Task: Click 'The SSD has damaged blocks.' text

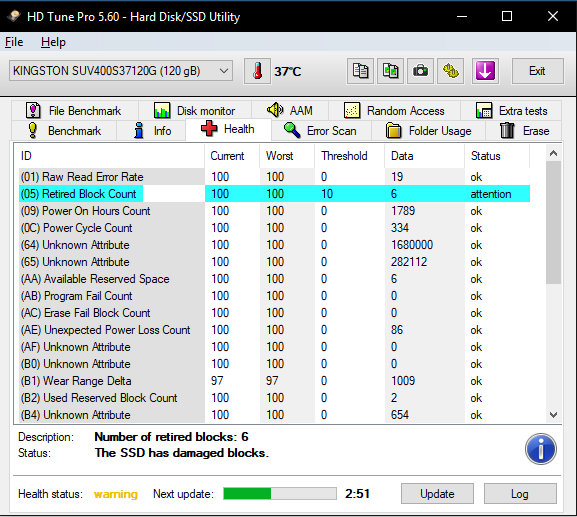Action: click(182, 453)
